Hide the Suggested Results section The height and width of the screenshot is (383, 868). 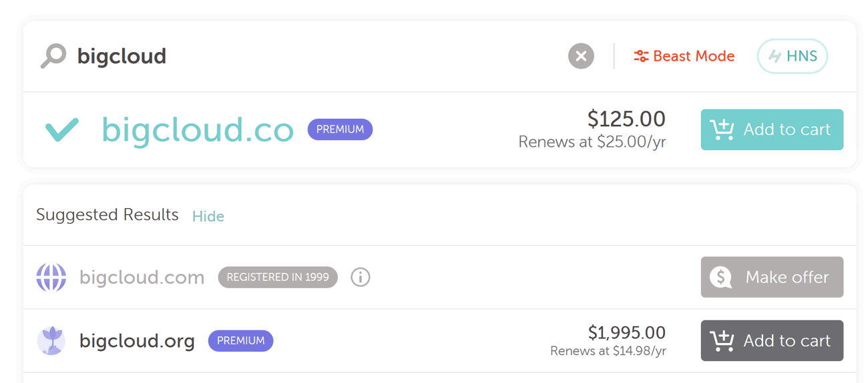point(208,216)
